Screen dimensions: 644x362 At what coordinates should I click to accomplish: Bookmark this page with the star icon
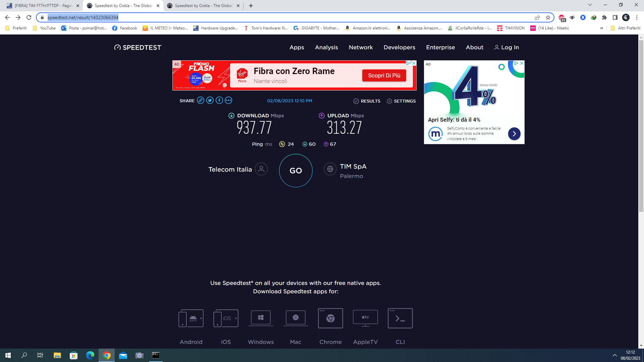click(548, 17)
